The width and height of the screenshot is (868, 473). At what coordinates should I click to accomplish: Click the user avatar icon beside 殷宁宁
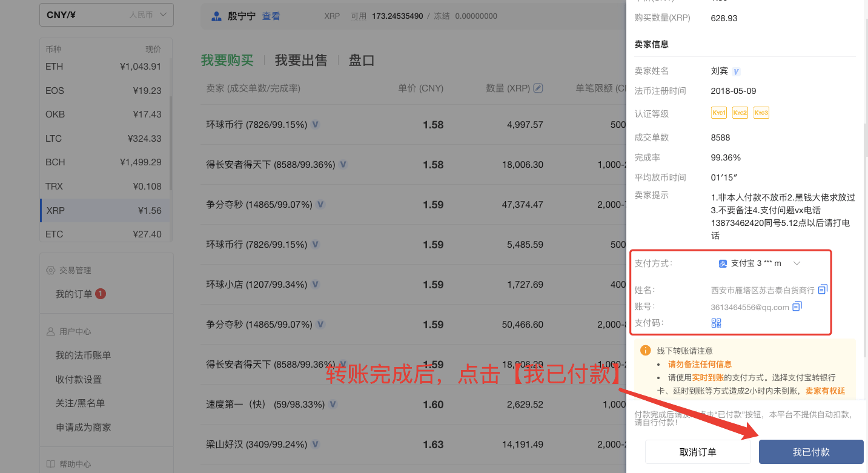point(216,16)
